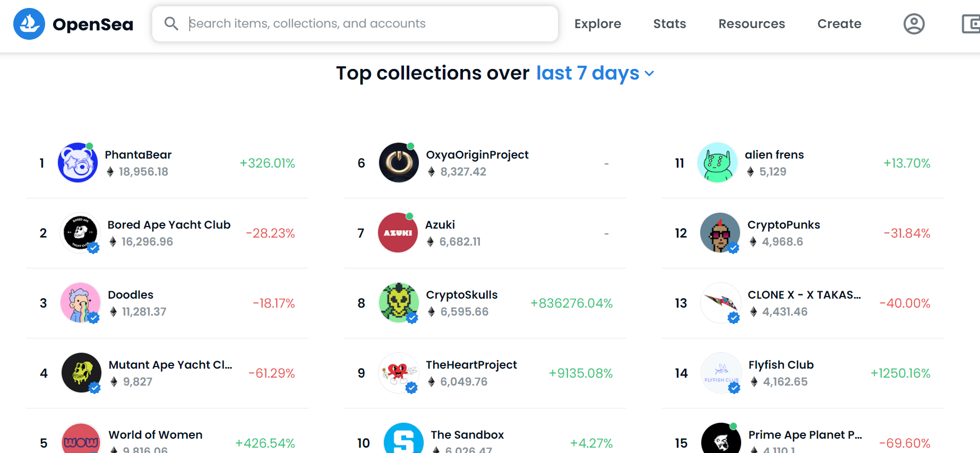The image size is (980, 453).
Task: Open the CryptoPunks avatar
Action: [x=720, y=233]
